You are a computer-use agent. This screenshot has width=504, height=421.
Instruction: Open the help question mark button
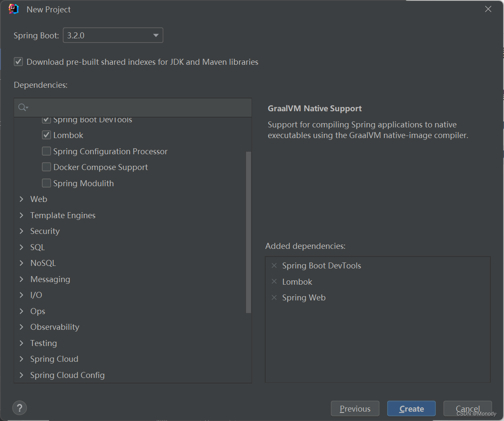tap(20, 408)
